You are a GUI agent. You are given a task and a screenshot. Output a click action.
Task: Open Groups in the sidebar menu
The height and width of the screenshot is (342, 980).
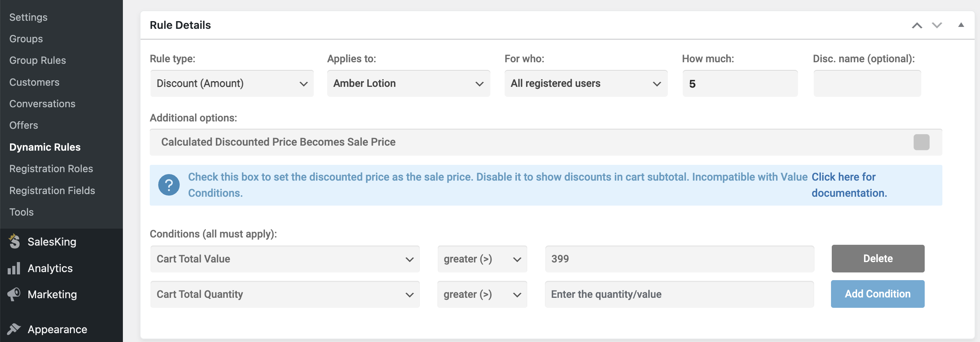pyautogui.click(x=26, y=39)
